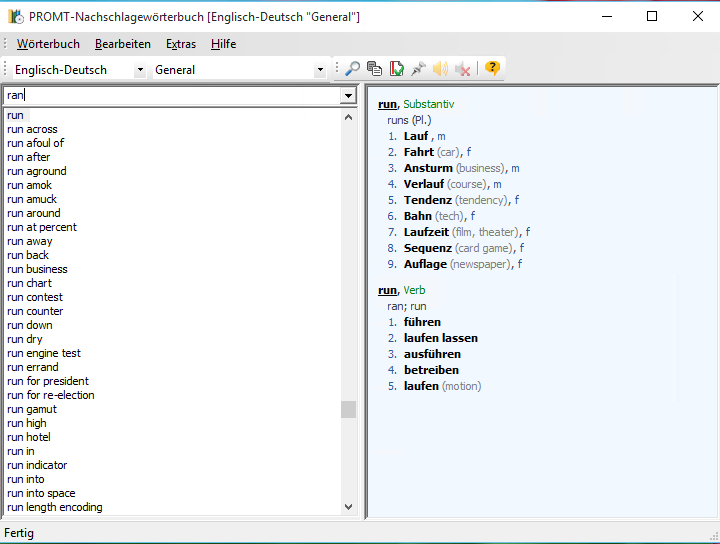Click the underlined 'run' Substantiv headword link

click(387, 104)
